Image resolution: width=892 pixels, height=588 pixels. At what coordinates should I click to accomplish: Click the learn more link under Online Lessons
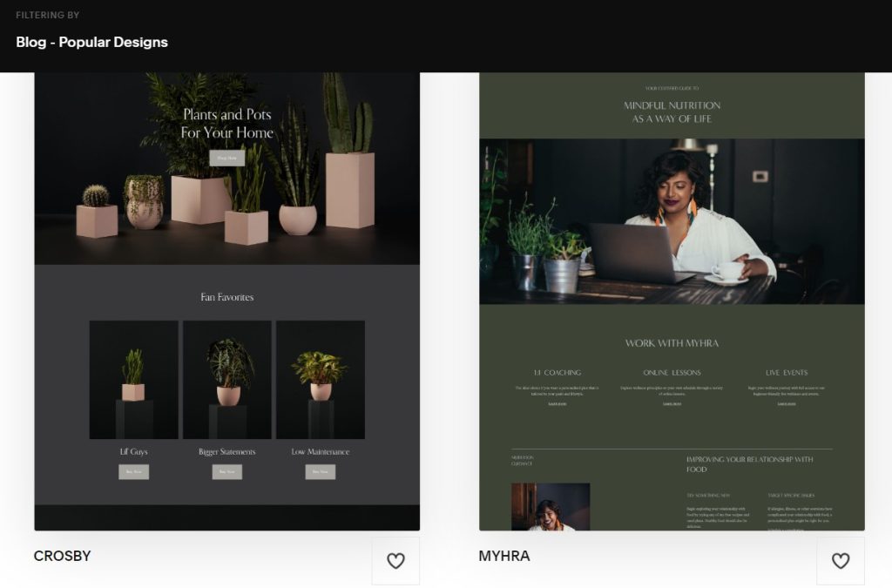click(x=672, y=404)
